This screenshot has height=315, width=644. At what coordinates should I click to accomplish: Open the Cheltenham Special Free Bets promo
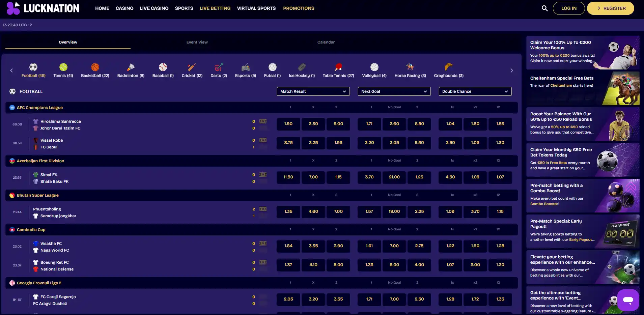583,88
